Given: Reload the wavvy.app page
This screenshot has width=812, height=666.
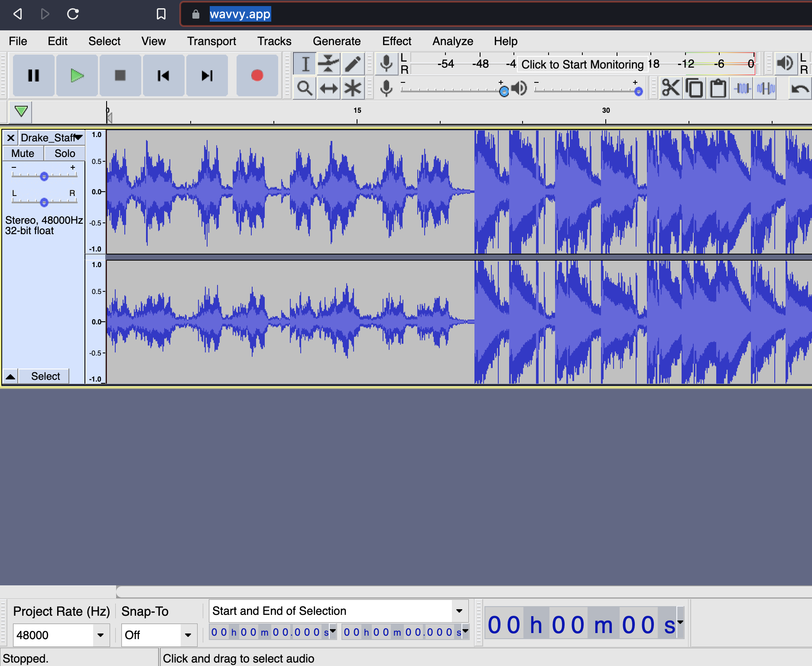Looking at the screenshot, I should (73, 14).
